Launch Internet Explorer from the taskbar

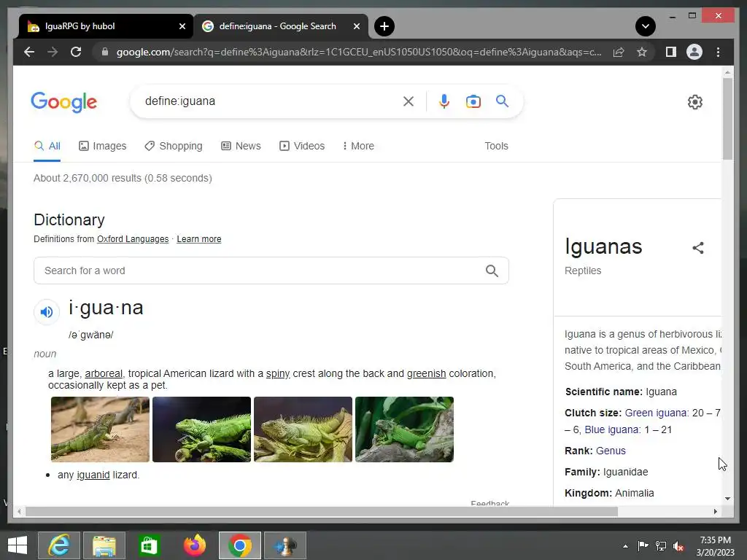[59, 545]
